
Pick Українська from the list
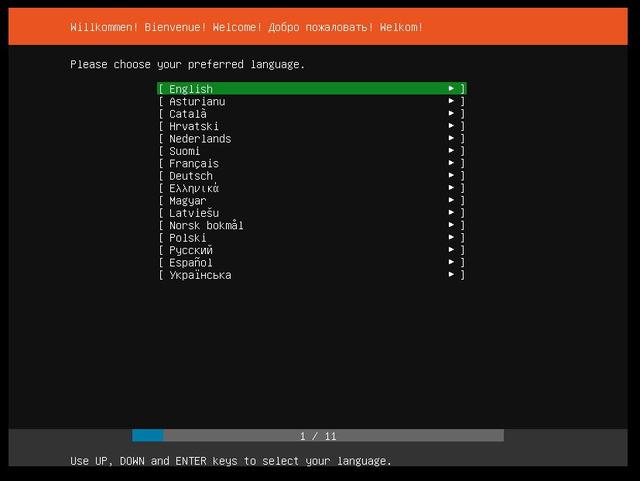pos(312,275)
